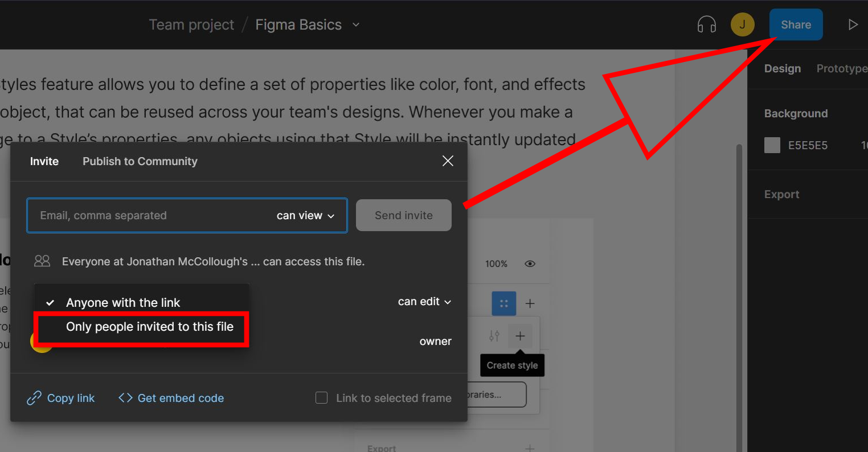Click the E5E5E5 hex value
This screenshot has width=868, height=452.
808,145
